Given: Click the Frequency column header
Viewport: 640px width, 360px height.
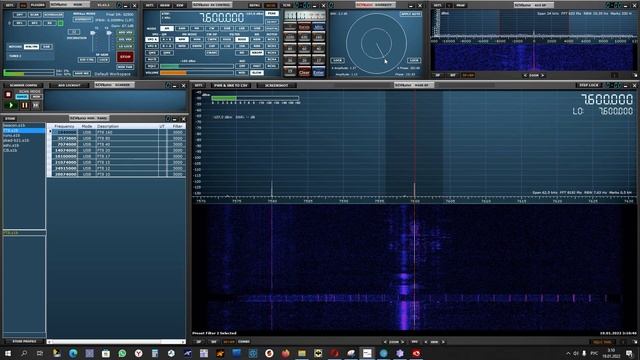Looking at the screenshot, I should pyautogui.click(x=64, y=127).
